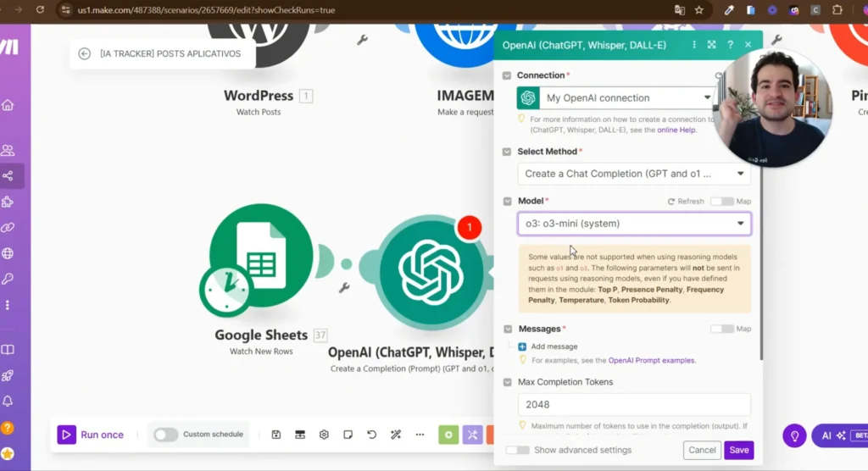Open Resource hub book icon in sidebar
This screenshot has width=868, height=471.
(8, 350)
